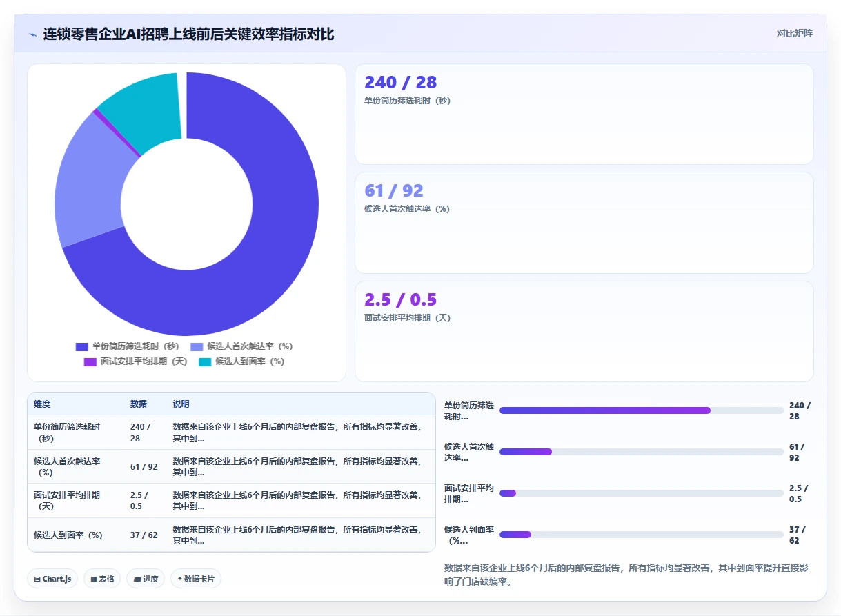This screenshot has width=841, height=616.
Task: Click the 维度 column header
Action: tap(42, 404)
